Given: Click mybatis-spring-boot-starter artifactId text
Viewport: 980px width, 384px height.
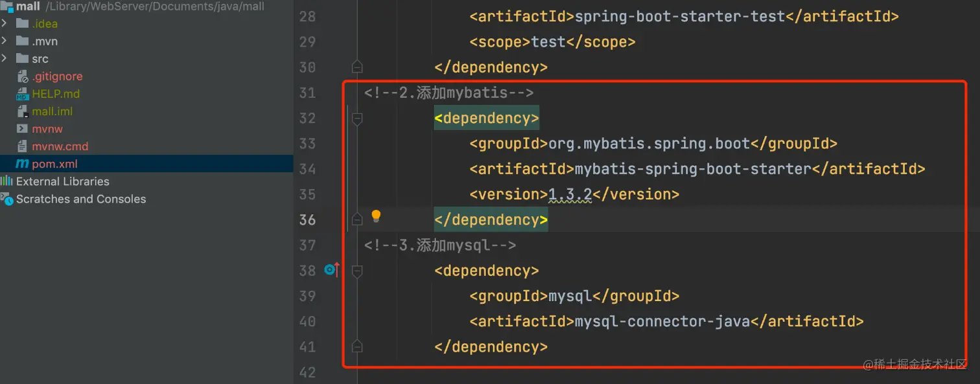Looking at the screenshot, I should pyautogui.click(x=694, y=169).
